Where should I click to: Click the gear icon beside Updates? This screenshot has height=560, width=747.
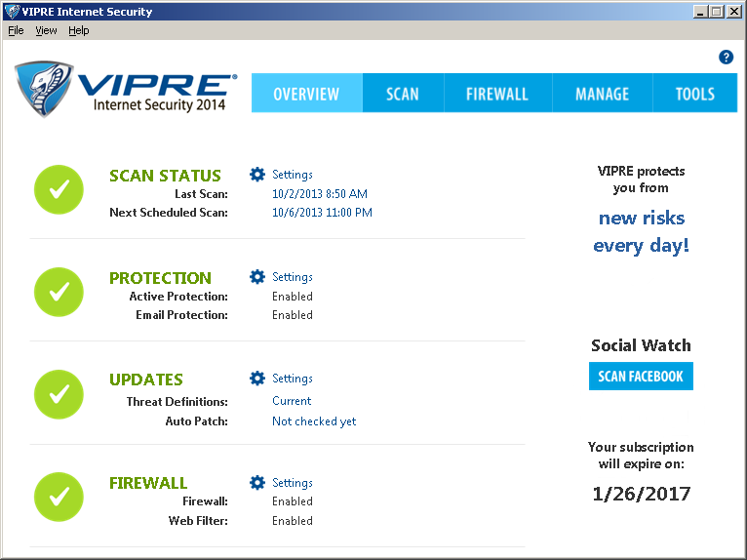click(x=257, y=379)
